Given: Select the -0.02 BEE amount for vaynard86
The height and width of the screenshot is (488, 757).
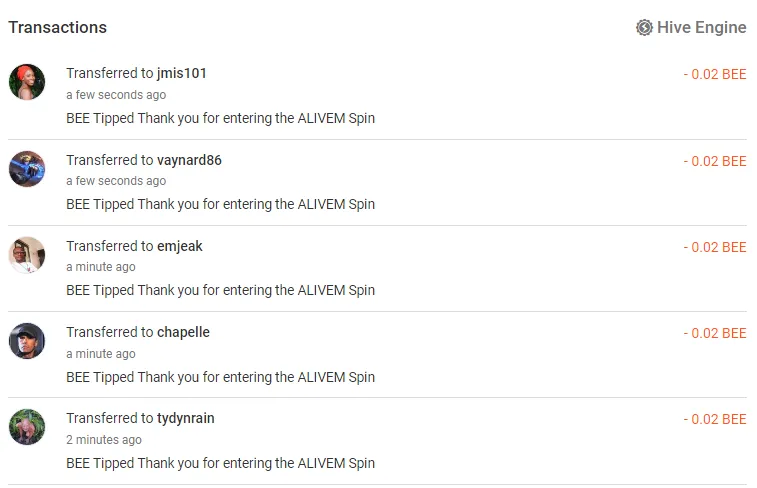Looking at the screenshot, I should pyautogui.click(x=715, y=161).
